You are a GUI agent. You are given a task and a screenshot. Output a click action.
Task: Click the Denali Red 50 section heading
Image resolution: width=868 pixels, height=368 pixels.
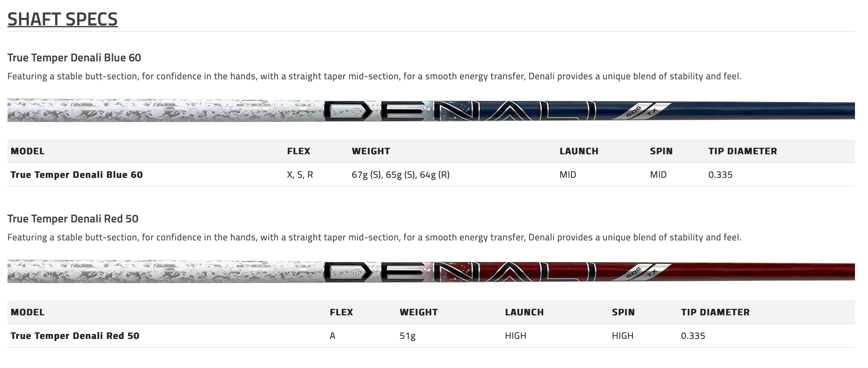pos(73,219)
